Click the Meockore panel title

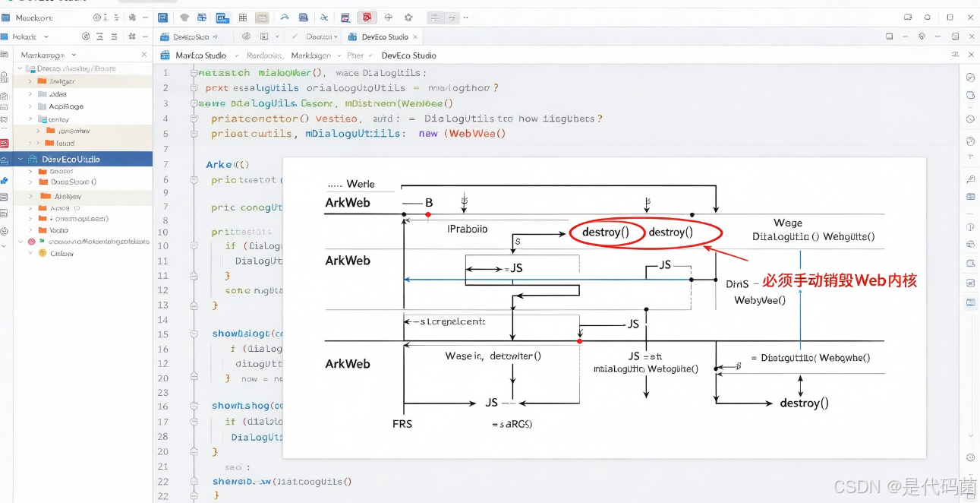point(34,17)
